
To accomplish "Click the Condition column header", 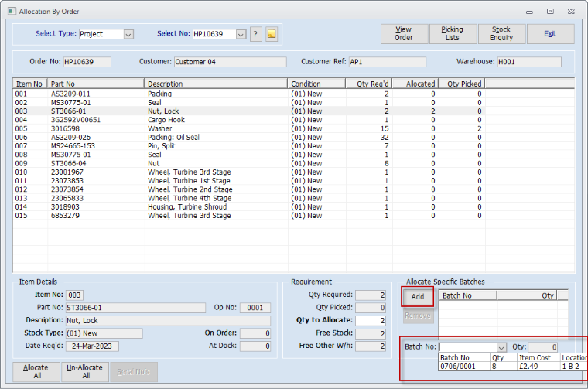I will (316, 84).
